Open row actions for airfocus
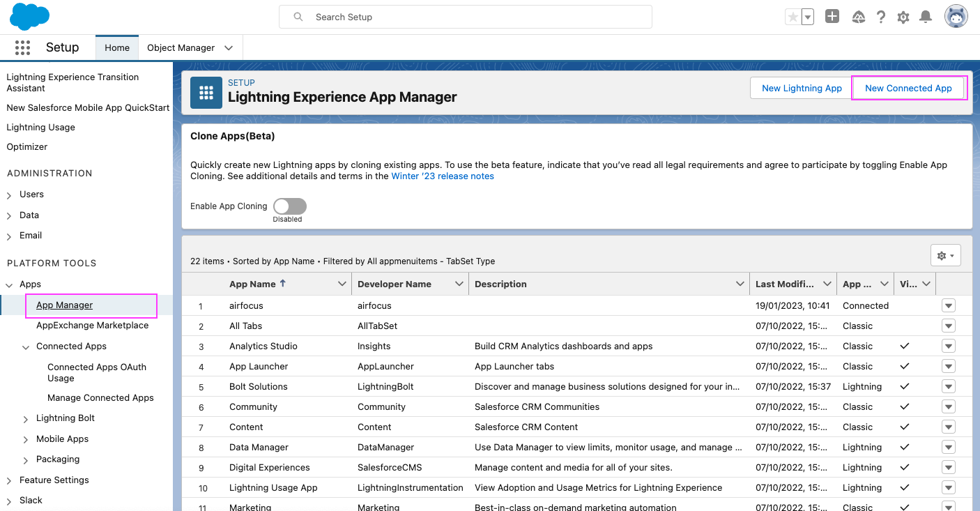 point(948,305)
